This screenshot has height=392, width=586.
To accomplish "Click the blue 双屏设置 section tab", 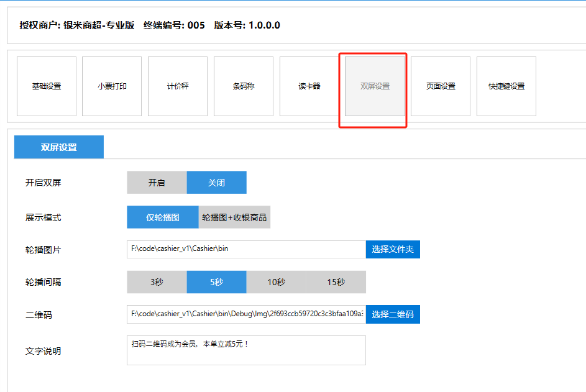I will point(59,147).
